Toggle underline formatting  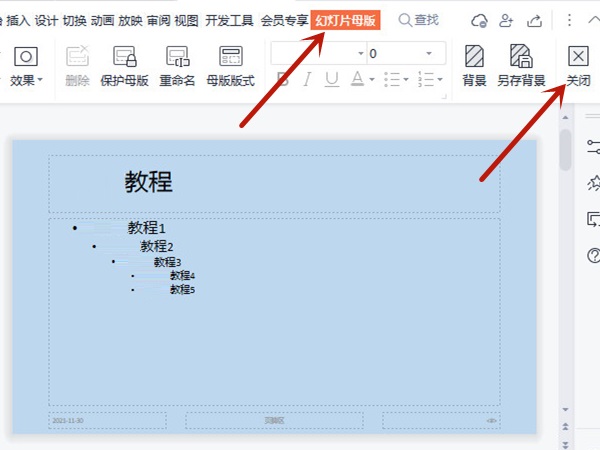[332, 79]
